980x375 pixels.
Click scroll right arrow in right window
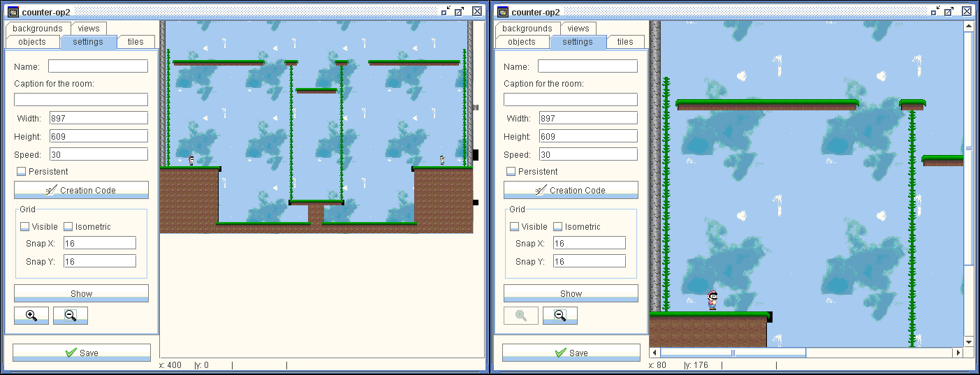coord(958,353)
